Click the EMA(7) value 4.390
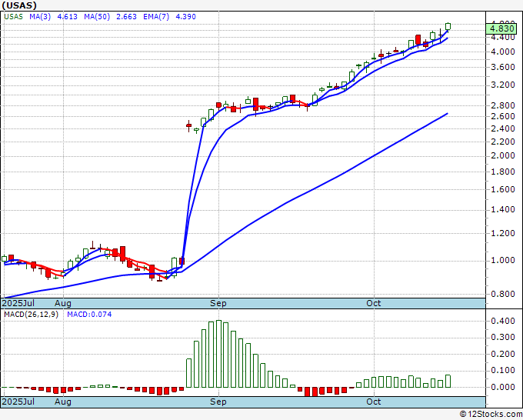 [186, 17]
